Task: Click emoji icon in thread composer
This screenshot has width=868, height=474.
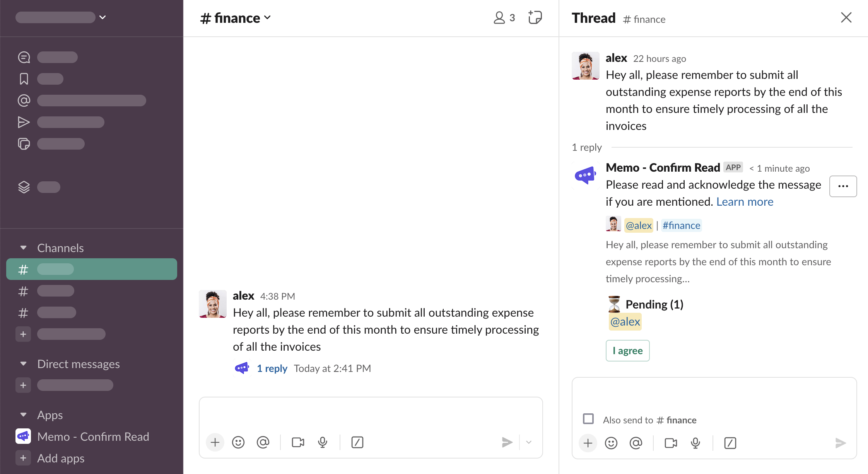Action: coord(611,443)
